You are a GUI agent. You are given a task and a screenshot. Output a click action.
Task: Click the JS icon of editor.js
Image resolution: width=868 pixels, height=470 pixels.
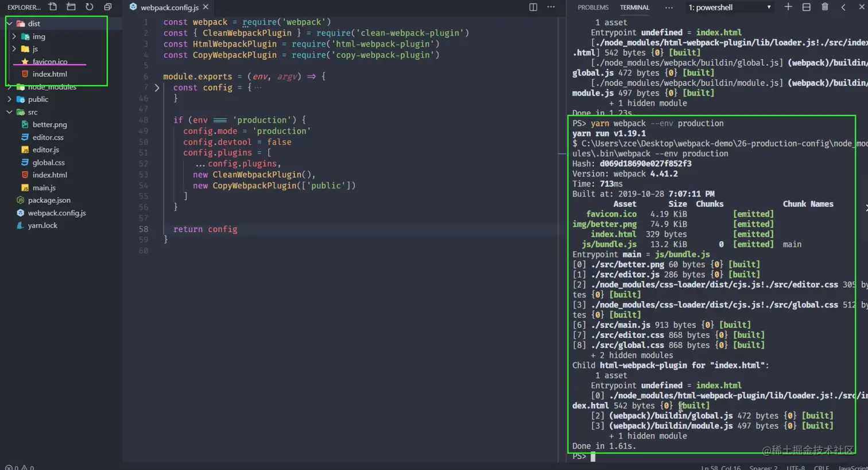[x=25, y=150]
